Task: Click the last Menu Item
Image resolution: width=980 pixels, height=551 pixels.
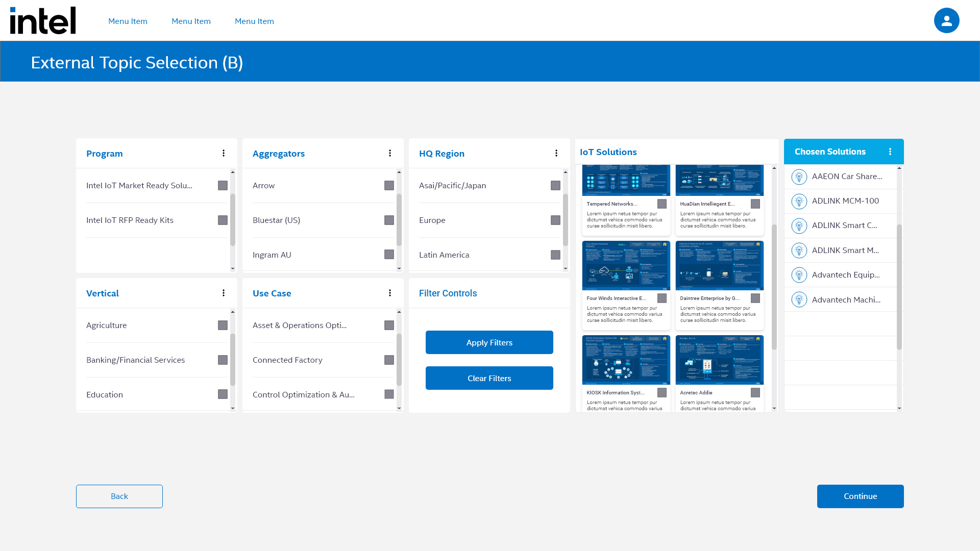Action: tap(254, 21)
